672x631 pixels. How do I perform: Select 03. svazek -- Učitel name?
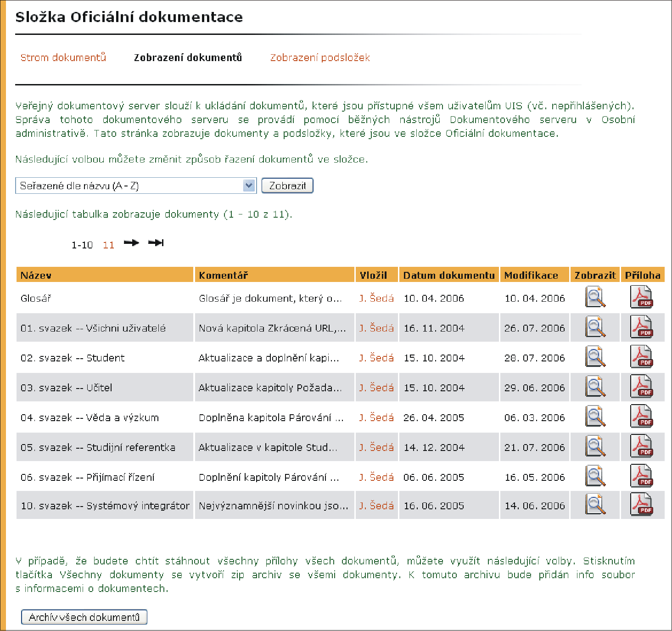(66, 388)
